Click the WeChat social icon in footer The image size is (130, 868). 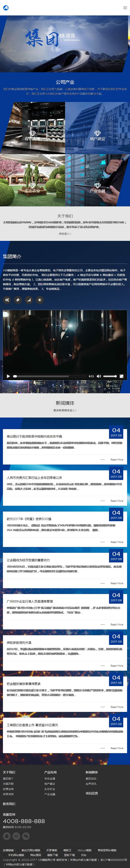click(x=25, y=836)
